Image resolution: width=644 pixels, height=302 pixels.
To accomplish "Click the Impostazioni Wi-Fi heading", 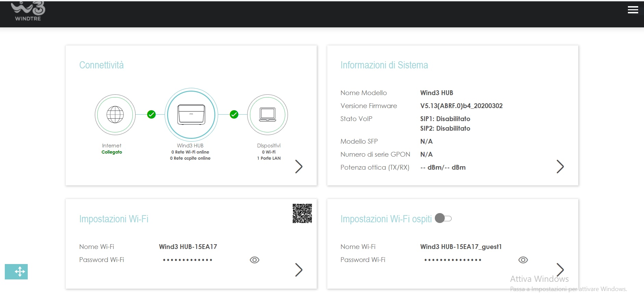I will (x=114, y=219).
